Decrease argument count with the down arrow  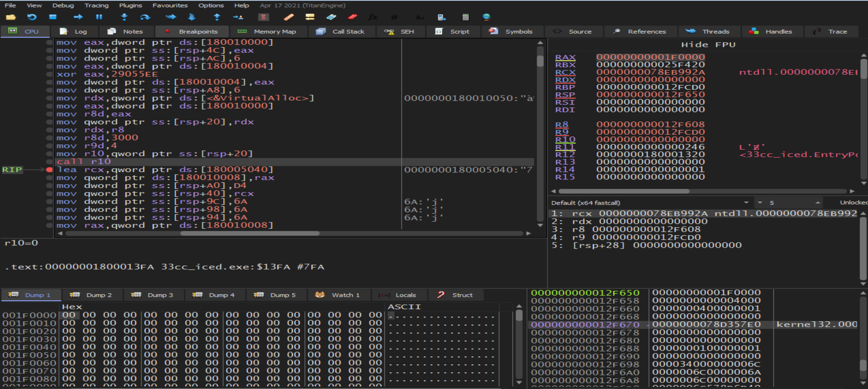point(760,203)
